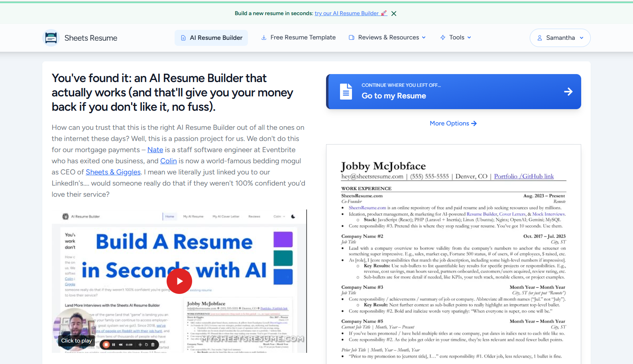Expand the Reviews & Resources dropdown
633x364 pixels.
387,37
